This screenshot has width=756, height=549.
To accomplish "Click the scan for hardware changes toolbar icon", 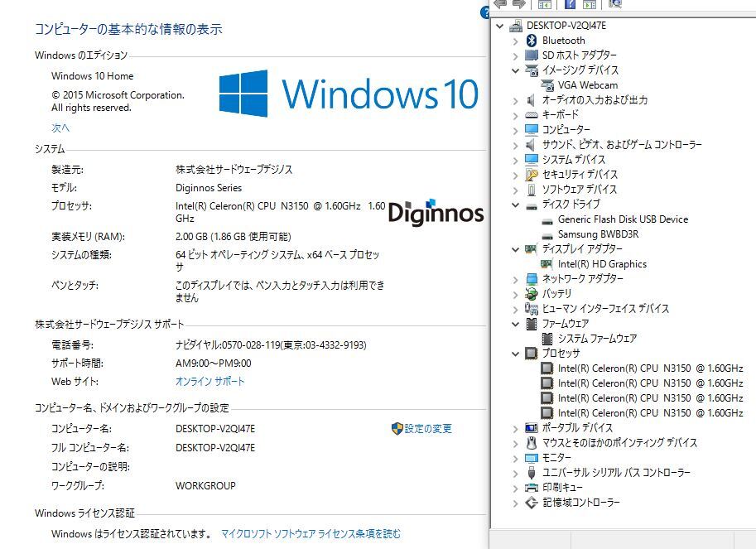I will pos(614,4).
